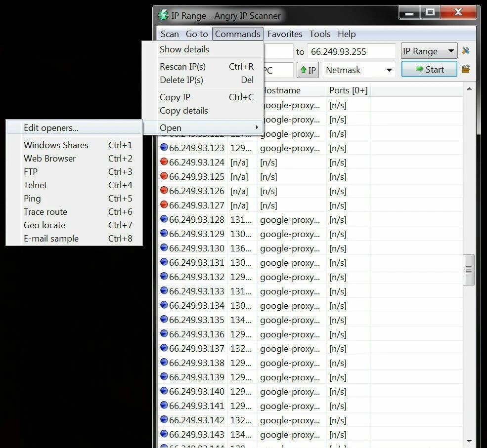Select row 66.249.93.129
The width and height of the screenshot is (487, 448).
click(310, 234)
